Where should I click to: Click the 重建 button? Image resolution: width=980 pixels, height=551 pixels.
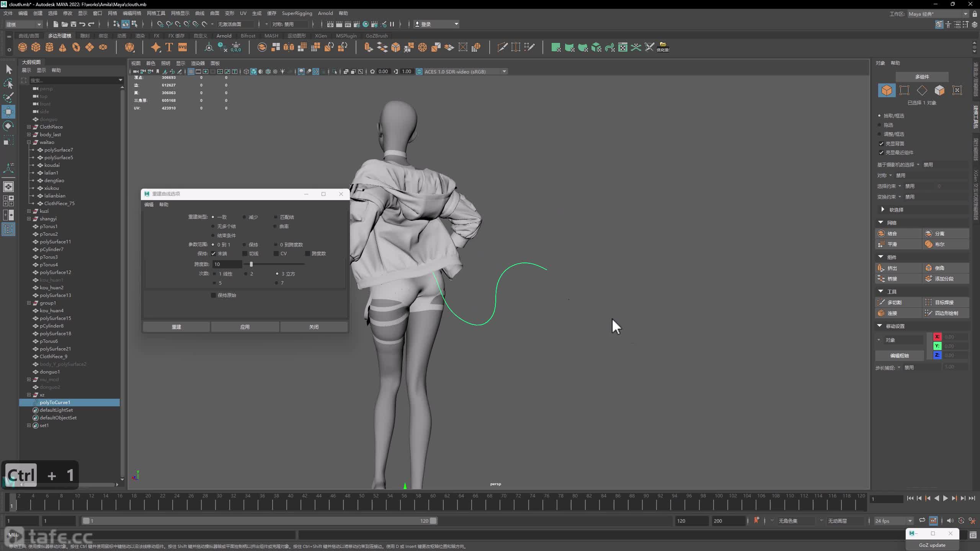point(176,327)
